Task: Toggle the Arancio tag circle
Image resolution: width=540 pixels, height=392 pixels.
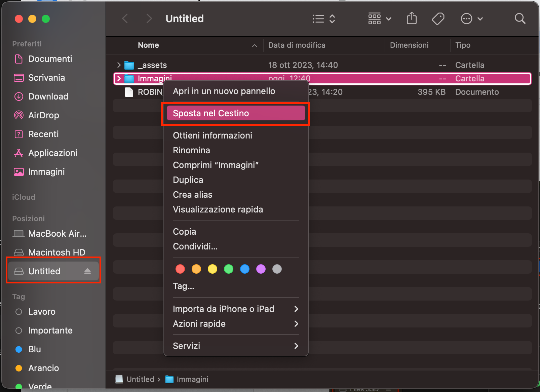Action: point(18,368)
